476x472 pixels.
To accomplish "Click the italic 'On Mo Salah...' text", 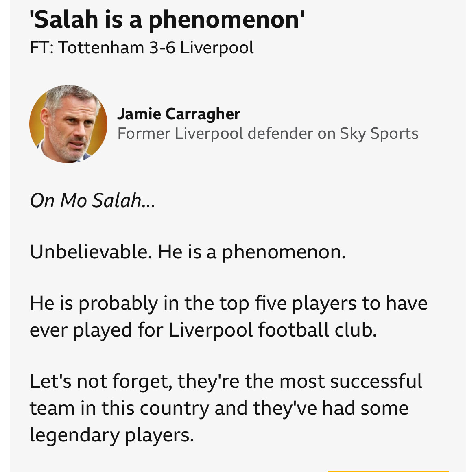I will point(92,201).
